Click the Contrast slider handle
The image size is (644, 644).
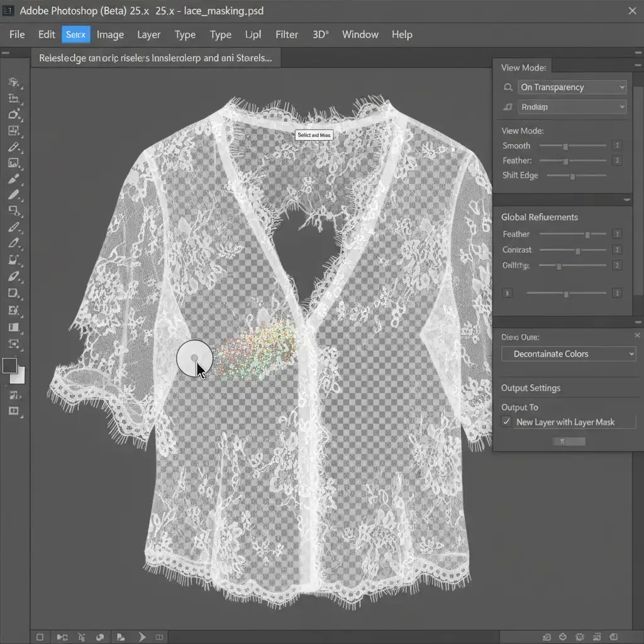click(578, 251)
